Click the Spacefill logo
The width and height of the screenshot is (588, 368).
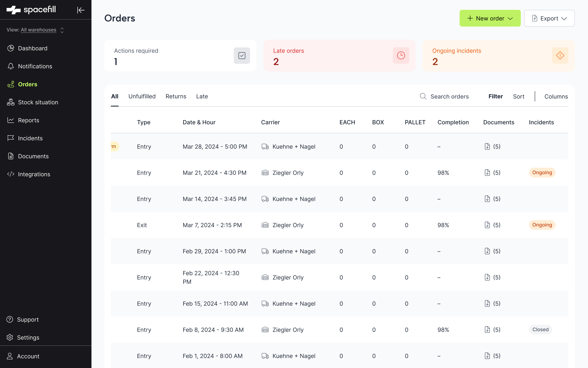pyautogui.click(x=31, y=10)
